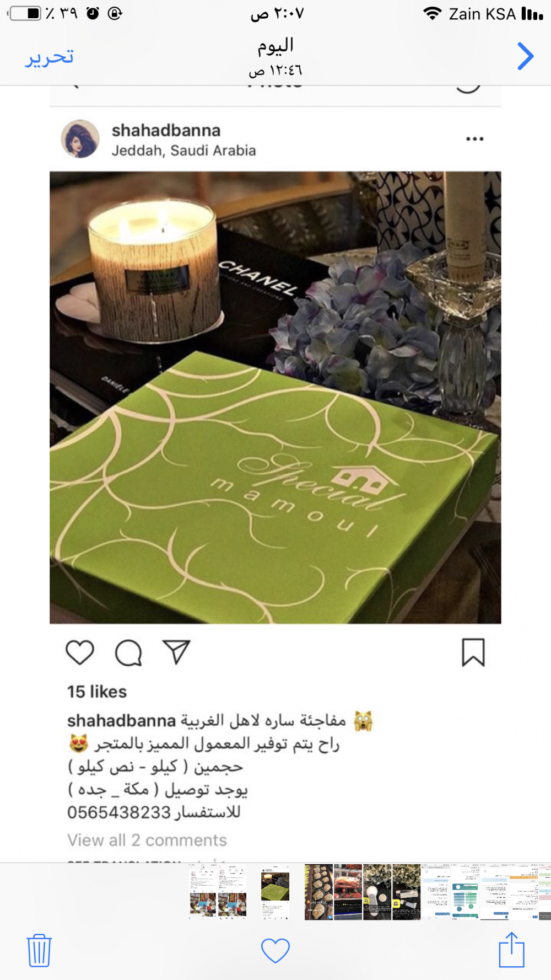Tap the comment bubble icon
The height and width of the screenshot is (980, 551).
tap(128, 653)
